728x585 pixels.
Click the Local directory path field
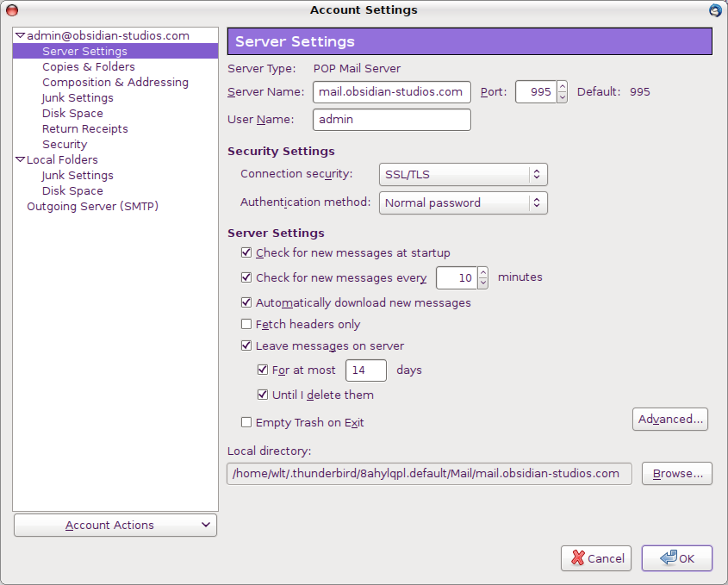pyautogui.click(x=429, y=474)
